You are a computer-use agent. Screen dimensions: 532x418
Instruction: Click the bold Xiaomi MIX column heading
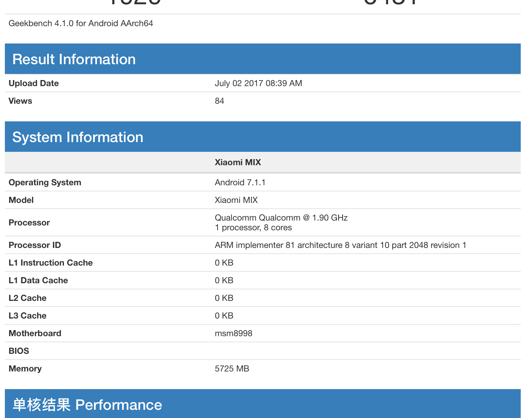pyautogui.click(x=238, y=162)
